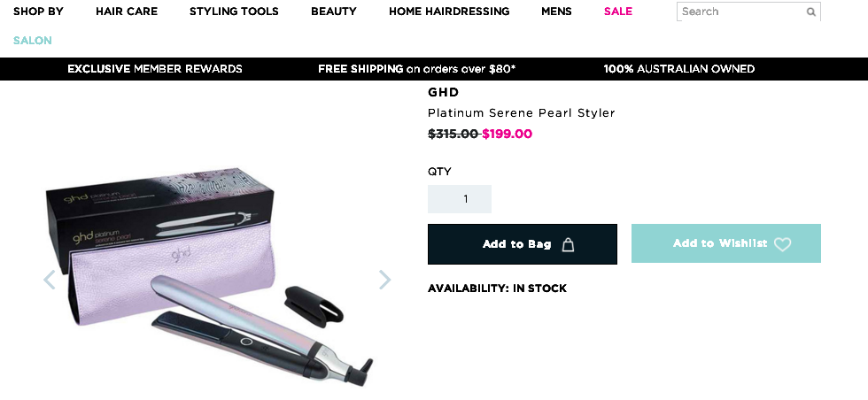This screenshot has width=868, height=400.
Task: Open the Mens menu
Action: 556,12
